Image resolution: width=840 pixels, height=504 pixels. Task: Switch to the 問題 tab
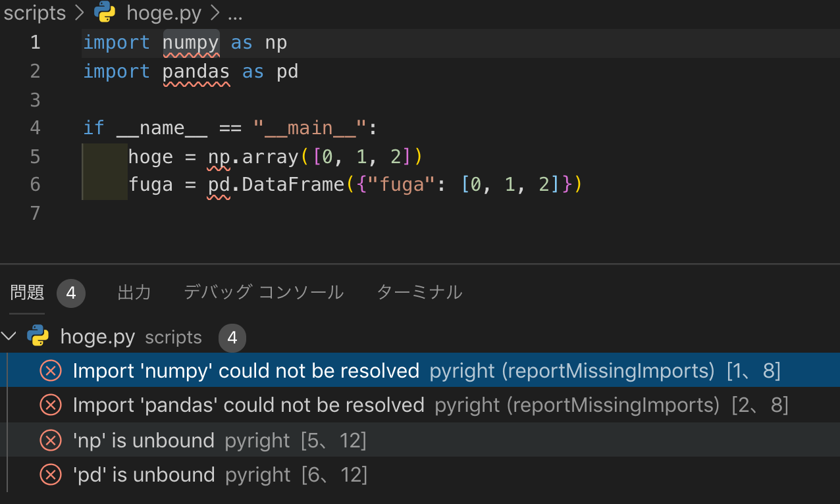click(28, 292)
